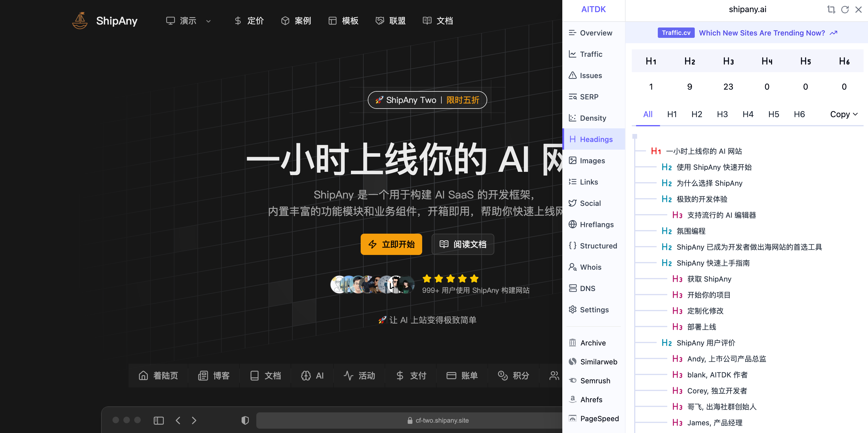The height and width of the screenshot is (433, 868).
Task: Expand the Copy dropdown in headings panel
Action: (x=843, y=114)
